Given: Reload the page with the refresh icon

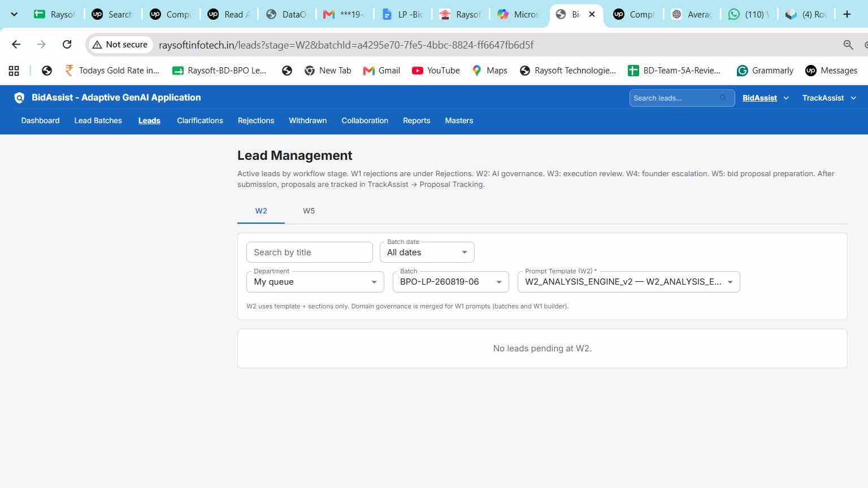Looking at the screenshot, I should pos(67,45).
